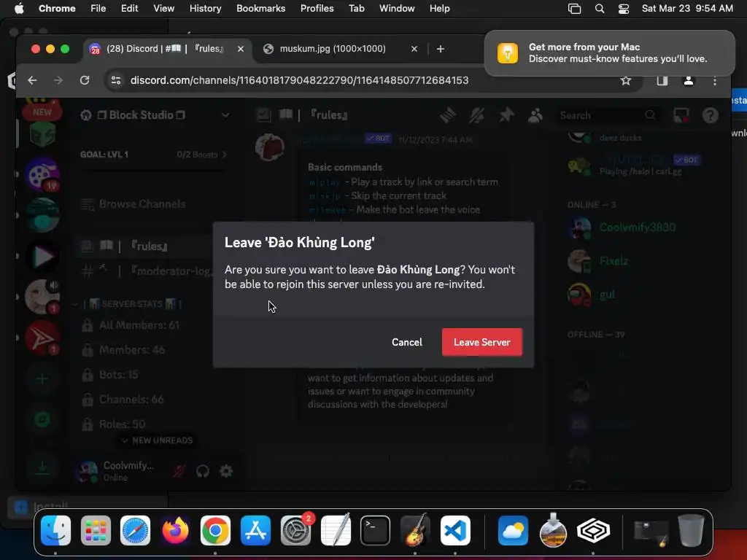Open the Apple menu
747x560 pixels.
coord(19,8)
